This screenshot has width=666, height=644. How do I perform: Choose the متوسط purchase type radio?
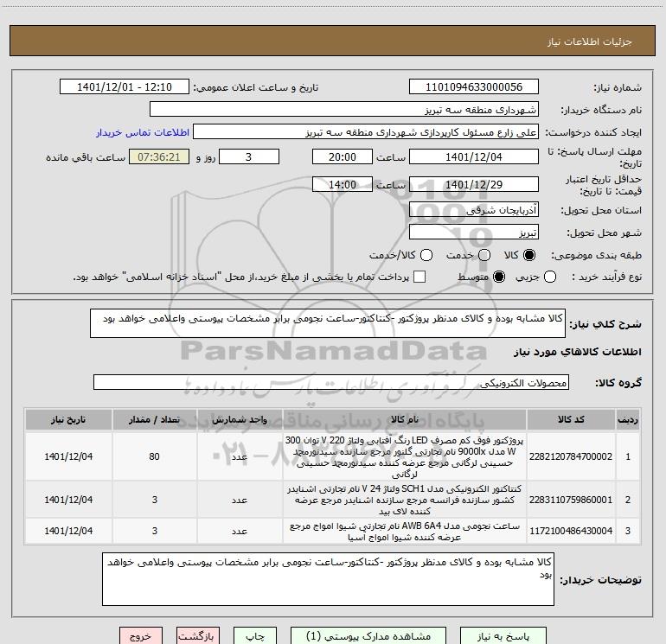pos(499,277)
